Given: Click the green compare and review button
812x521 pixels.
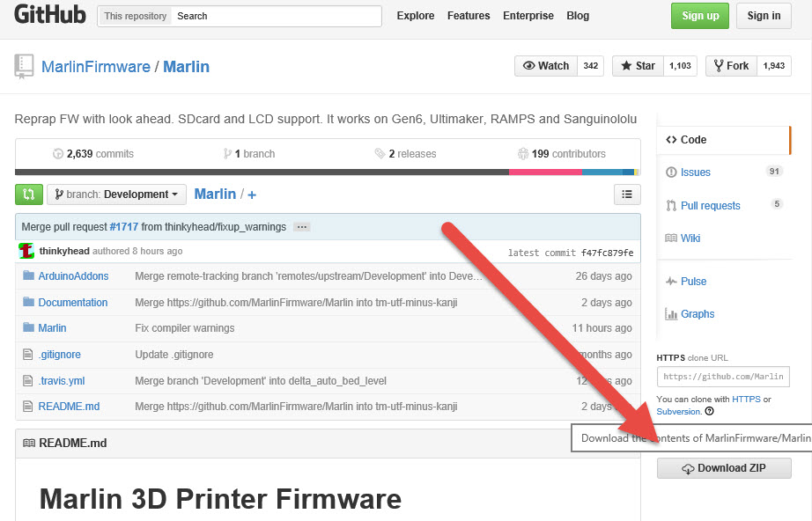Looking at the screenshot, I should pos(28,194).
